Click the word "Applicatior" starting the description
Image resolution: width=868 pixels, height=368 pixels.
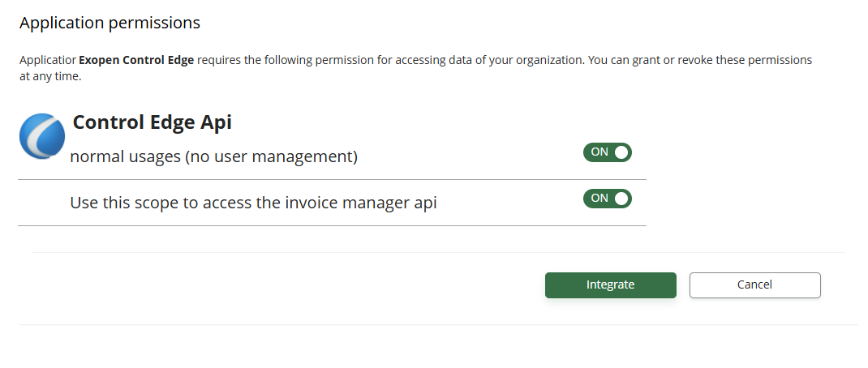(47, 61)
